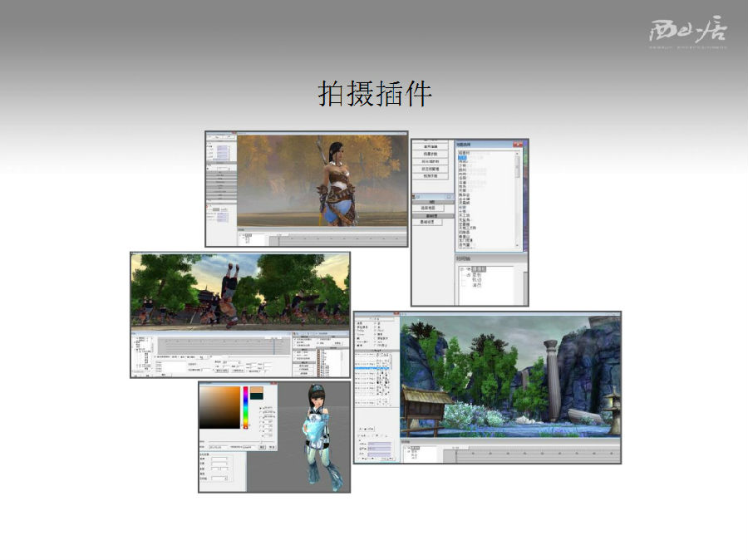
Task: Expand the timeline tree in the landscape editor window
Action: point(406,449)
